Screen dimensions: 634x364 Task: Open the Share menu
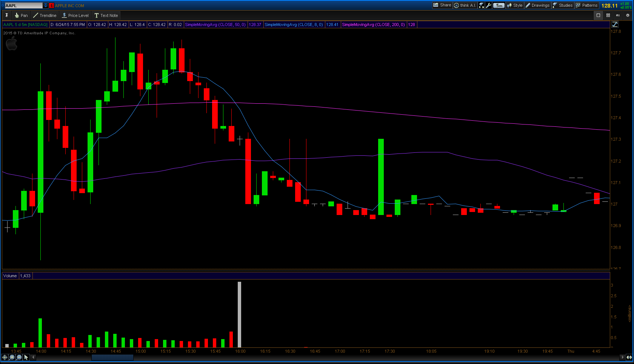[442, 5]
